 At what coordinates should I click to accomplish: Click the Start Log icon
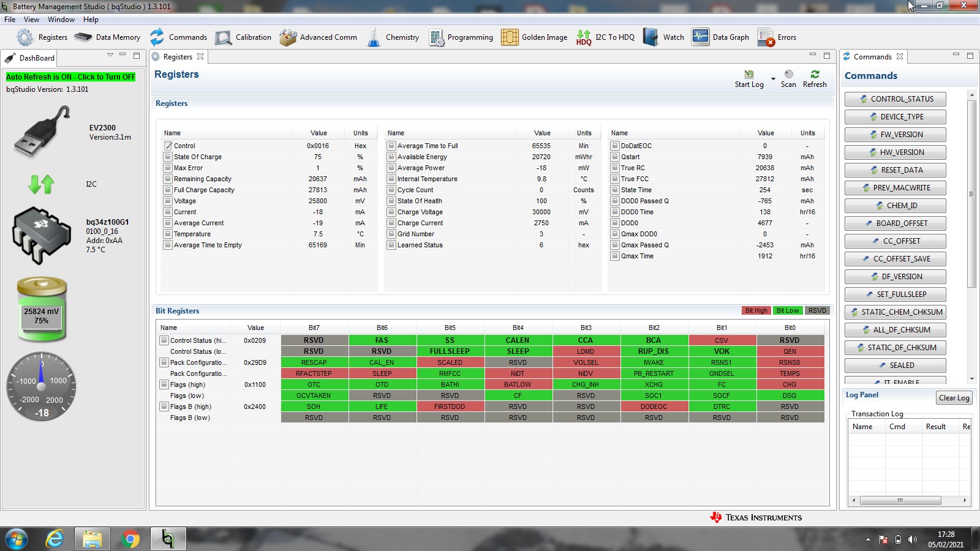tap(749, 74)
